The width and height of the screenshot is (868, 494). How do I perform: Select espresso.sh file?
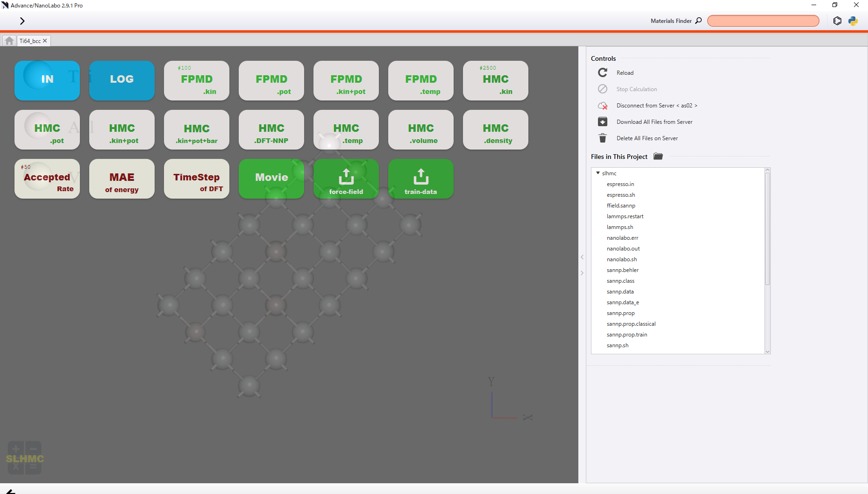tap(621, 195)
